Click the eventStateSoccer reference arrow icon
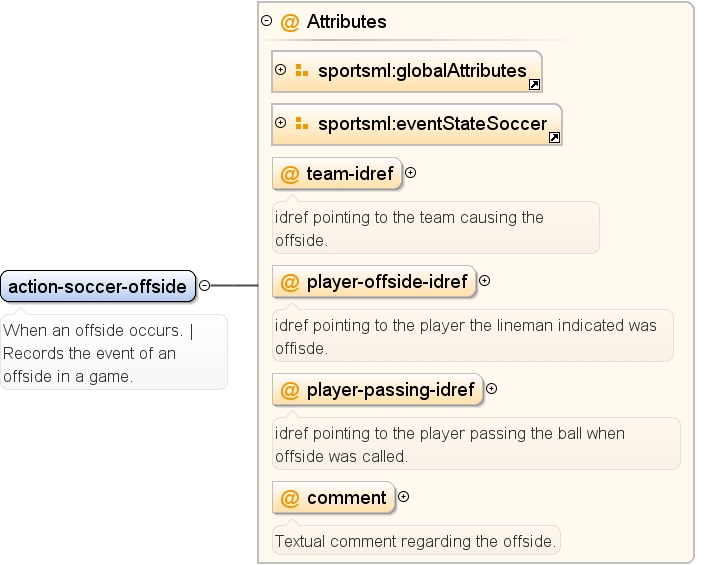Image resolution: width=712 pixels, height=565 pixels. [x=554, y=138]
